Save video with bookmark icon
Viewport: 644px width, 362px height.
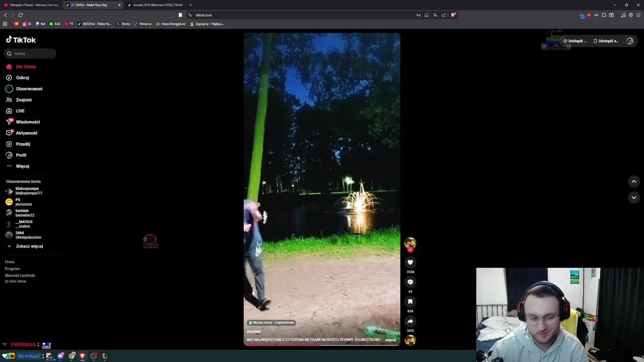tap(410, 301)
